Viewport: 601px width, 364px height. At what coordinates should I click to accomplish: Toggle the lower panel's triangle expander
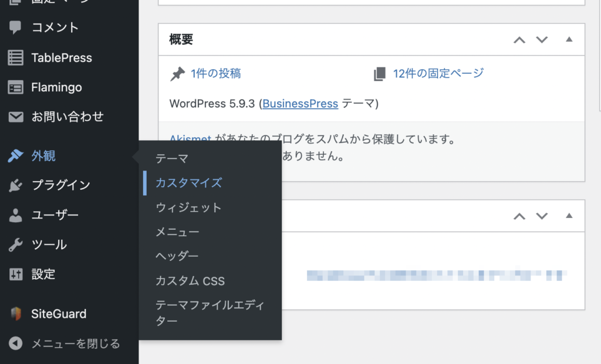coord(568,216)
